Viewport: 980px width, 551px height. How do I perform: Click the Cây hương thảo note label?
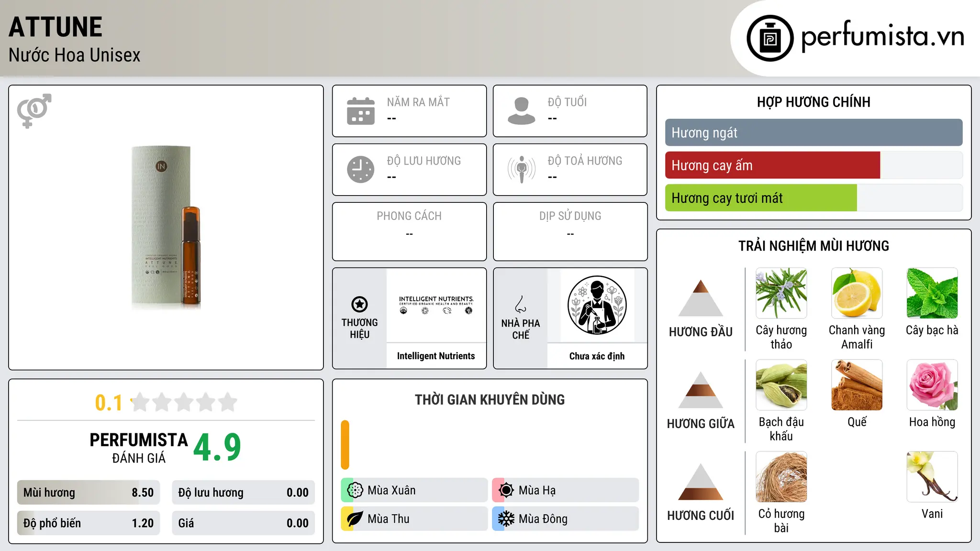pos(781,337)
